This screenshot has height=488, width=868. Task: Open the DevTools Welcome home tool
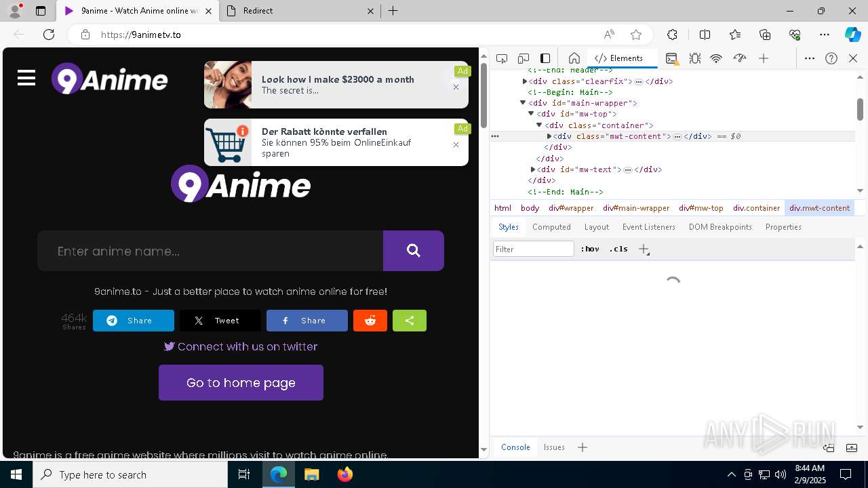tap(574, 58)
